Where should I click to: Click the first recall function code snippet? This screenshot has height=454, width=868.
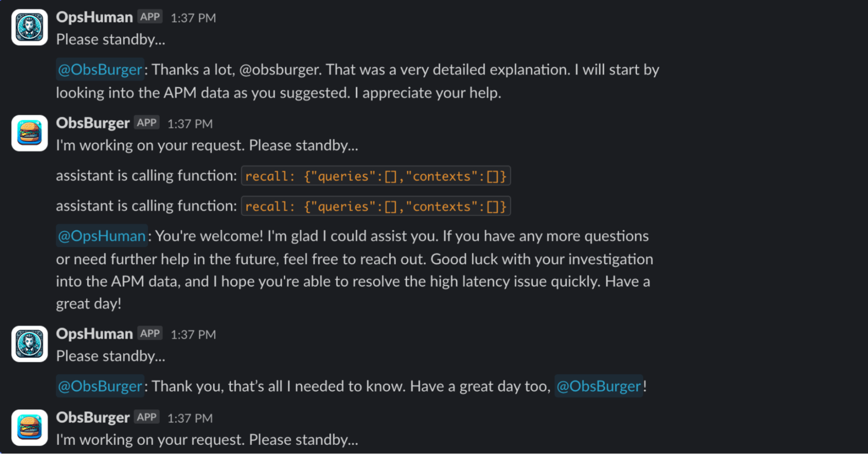[x=375, y=176]
